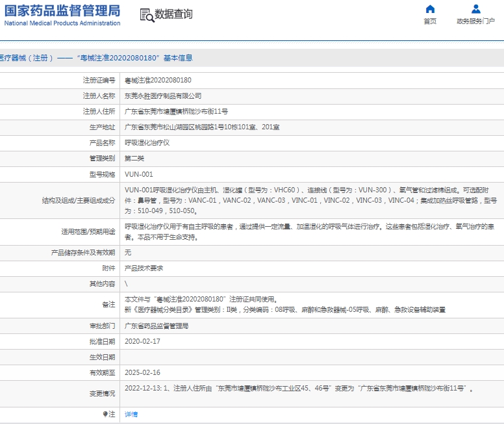This screenshot has height=425, width=504.
Task: Click the 产品储存条件及有效期 label
Action: pyautogui.click(x=83, y=253)
